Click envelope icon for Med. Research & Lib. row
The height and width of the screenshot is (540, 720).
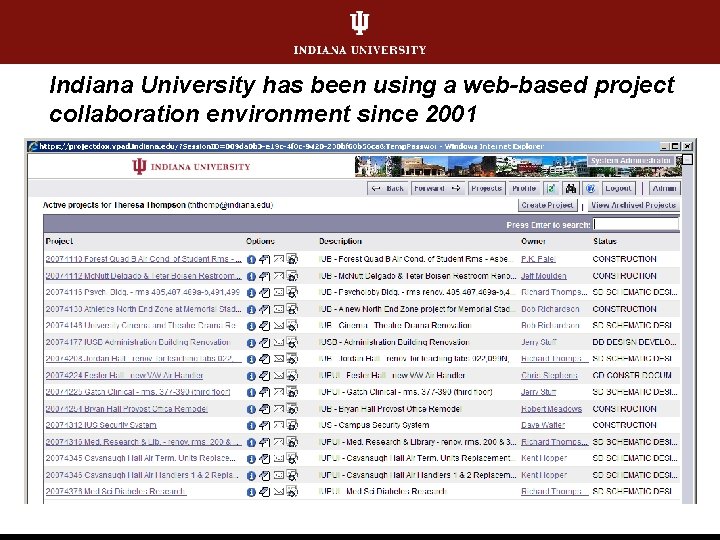(x=279, y=442)
